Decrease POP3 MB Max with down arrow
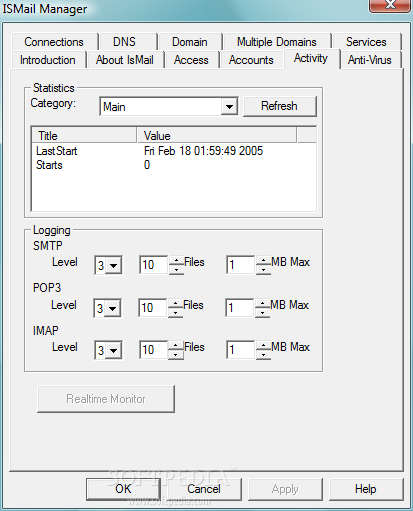The height and width of the screenshot is (511, 413). [262, 313]
